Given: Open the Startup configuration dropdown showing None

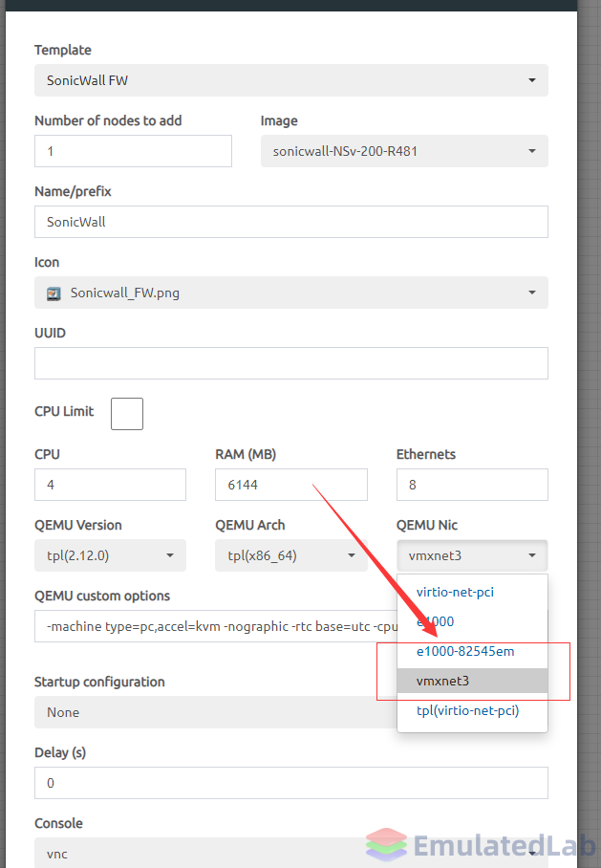Looking at the screenshot, I should coord(216,712).
